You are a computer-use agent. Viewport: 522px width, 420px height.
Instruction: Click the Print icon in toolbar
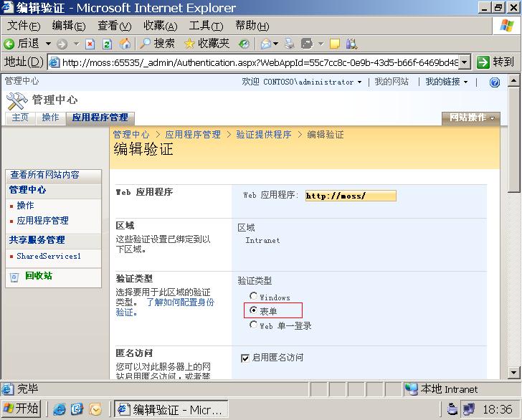[289, 44]
